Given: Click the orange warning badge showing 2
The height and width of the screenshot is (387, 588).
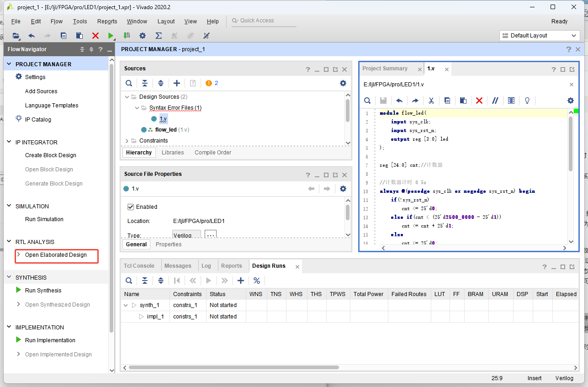Looking at the screenshot, I should 212,83.
